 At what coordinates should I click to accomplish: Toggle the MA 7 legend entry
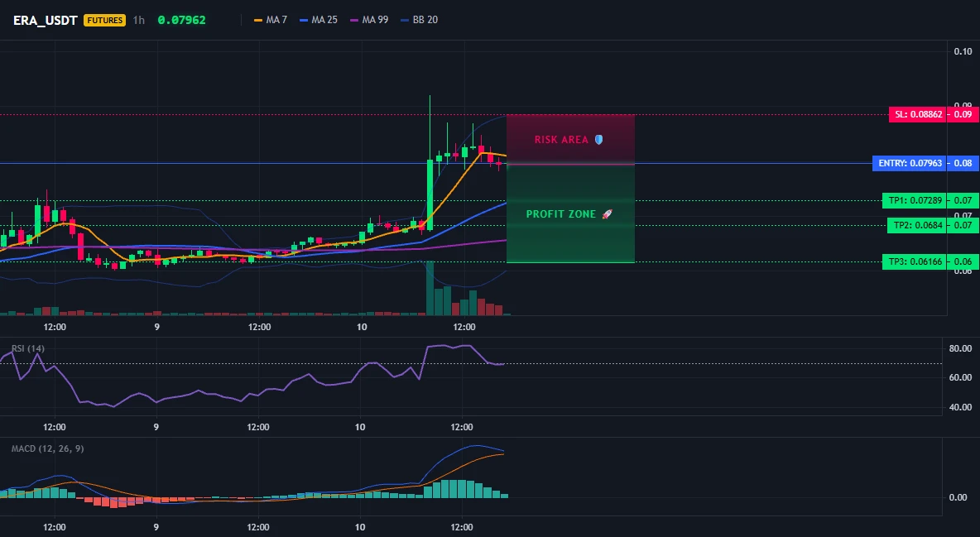point(271,20)
